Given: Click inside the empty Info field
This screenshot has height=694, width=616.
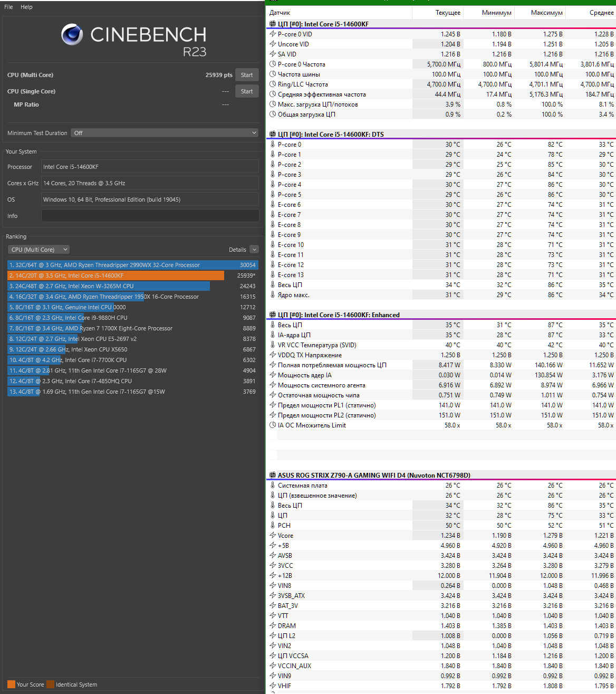Looking at the screenshot, I should 150,216.
